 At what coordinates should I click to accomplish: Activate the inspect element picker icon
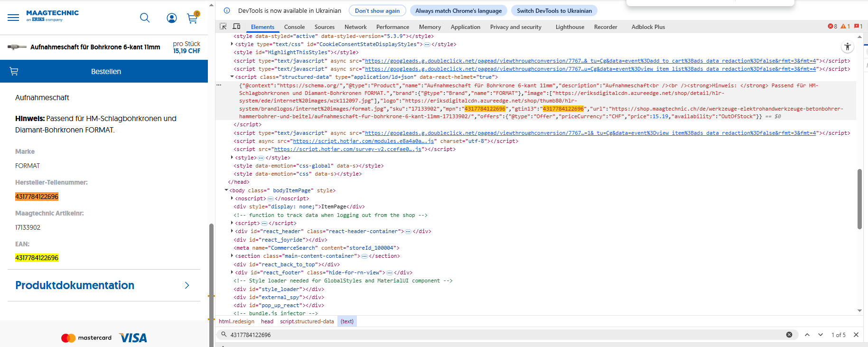[223, 27]
